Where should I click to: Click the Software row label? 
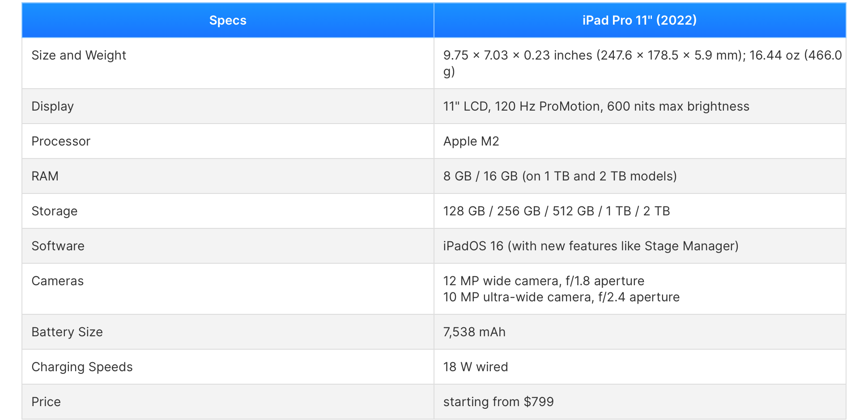click(58, 246)
